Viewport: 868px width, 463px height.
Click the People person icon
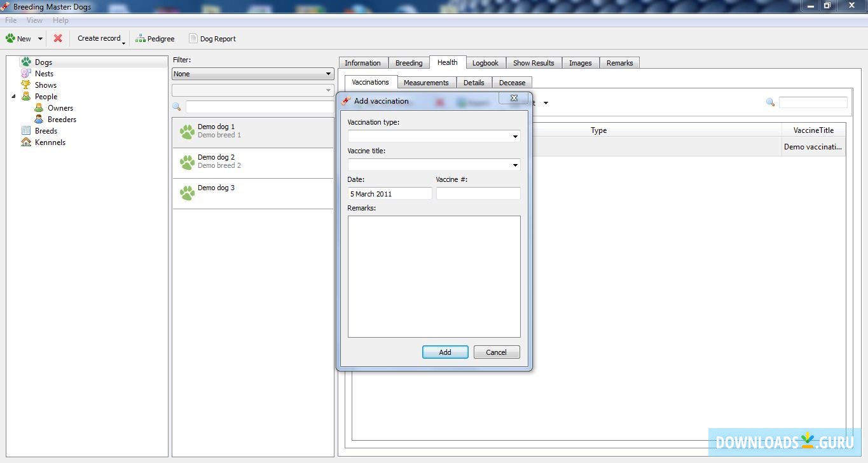coord(26,96)
